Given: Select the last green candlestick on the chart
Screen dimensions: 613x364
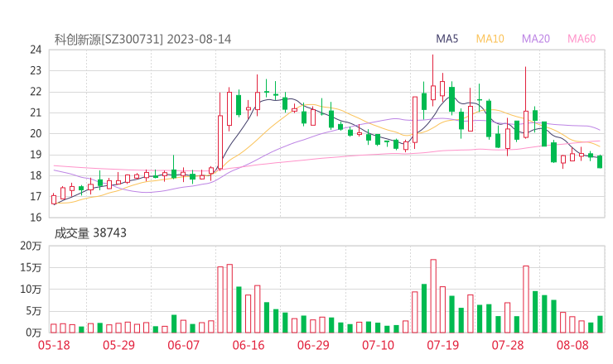Looking at the screenshot, I should point(600,161).
